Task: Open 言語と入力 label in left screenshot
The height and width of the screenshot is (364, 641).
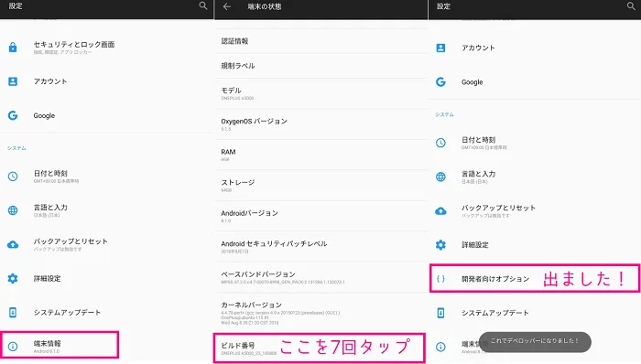Action: pyautogui.click(x=50, y=208)
